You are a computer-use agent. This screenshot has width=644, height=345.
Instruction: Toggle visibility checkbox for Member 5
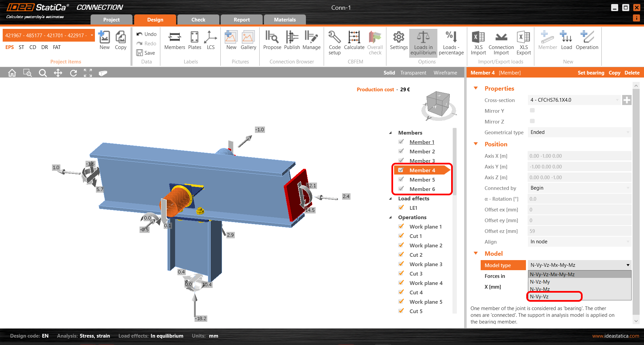(401, 180)
